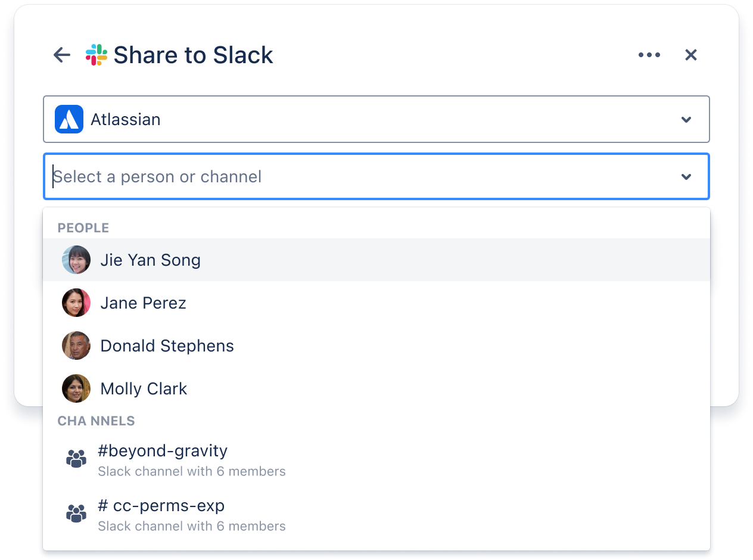Select Jie Yan Song from people
The width and height of the screenshot is (753, 560).
[150, 260]
